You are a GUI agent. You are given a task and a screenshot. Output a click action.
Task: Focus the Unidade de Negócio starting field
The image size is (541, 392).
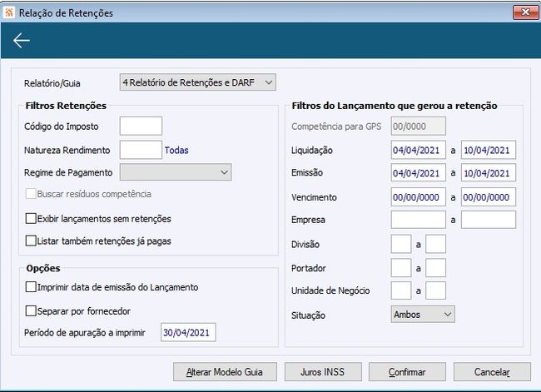click(401, 290)
